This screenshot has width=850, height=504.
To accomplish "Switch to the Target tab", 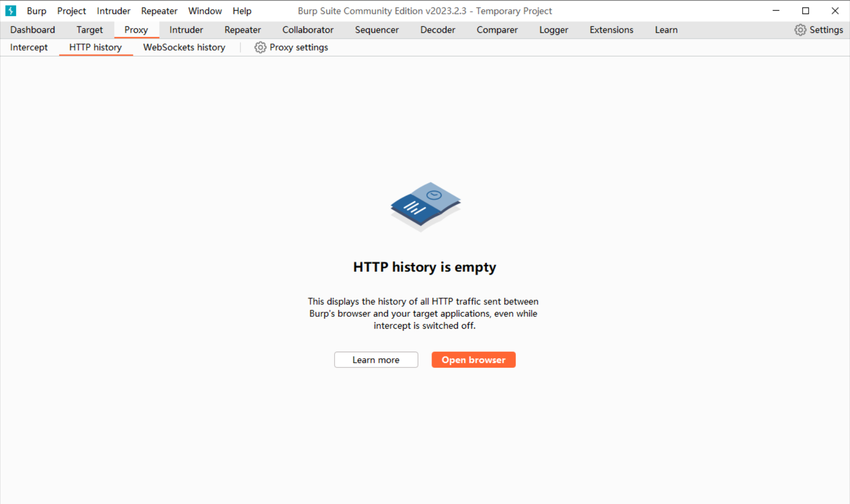I will click(x=89, y=30).
